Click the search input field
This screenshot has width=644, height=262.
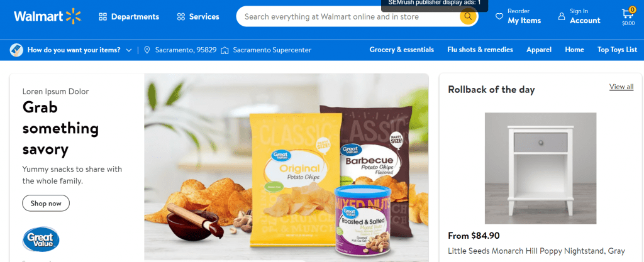pyautogui.click(x=349, y=17)
